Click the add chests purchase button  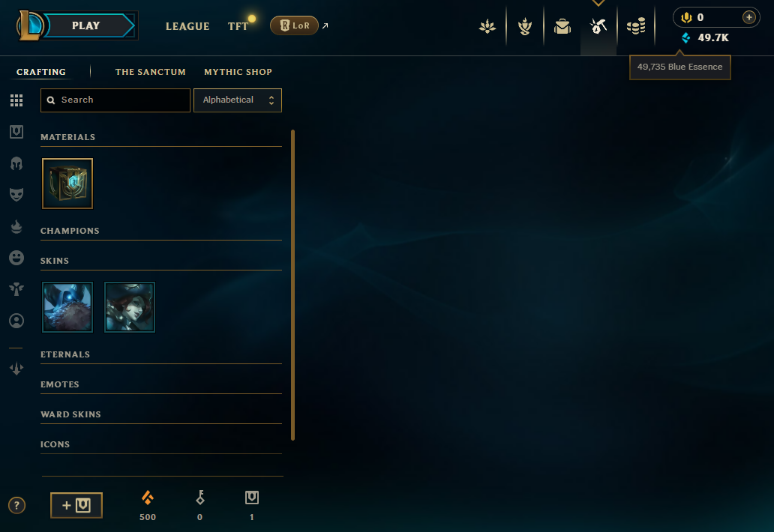(x=76, y=505)
